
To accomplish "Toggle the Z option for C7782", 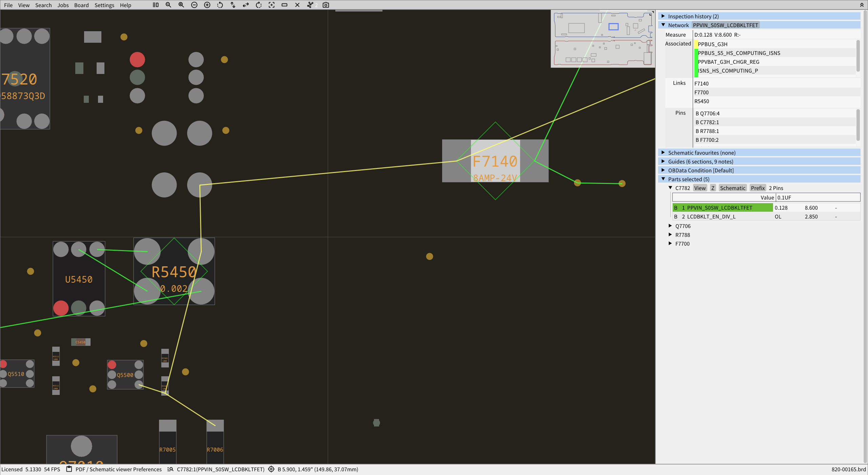I will (713, 188).
